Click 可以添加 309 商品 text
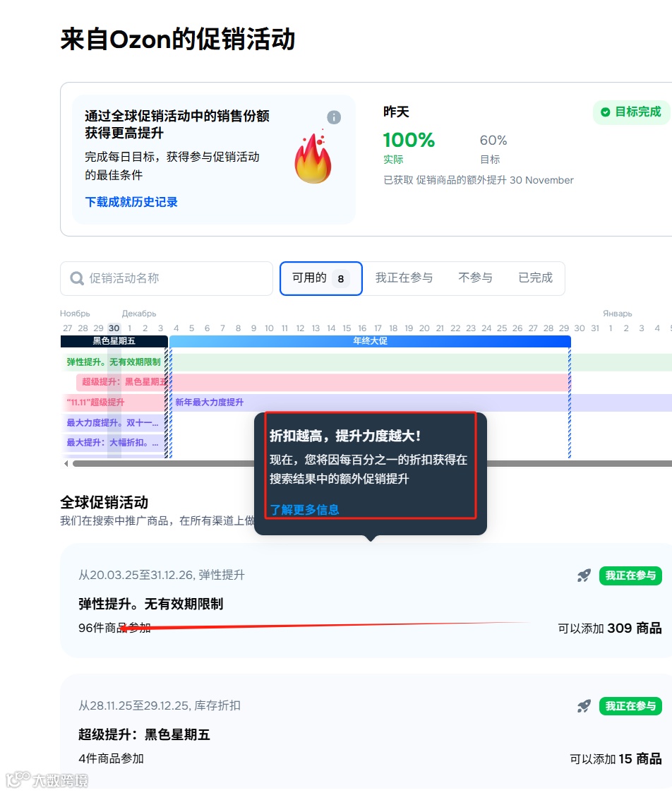Image resolution: width=672 pixels, height=793 pixels. tap(610, 628)
